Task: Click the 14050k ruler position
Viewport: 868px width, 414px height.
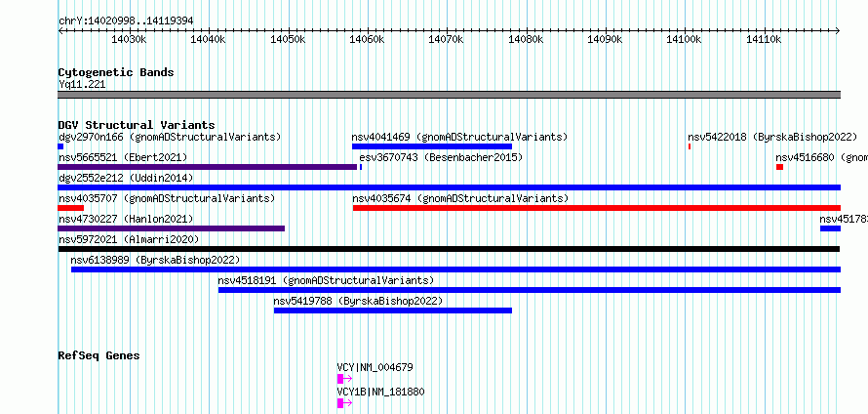Action: click(x=288, y=40)
